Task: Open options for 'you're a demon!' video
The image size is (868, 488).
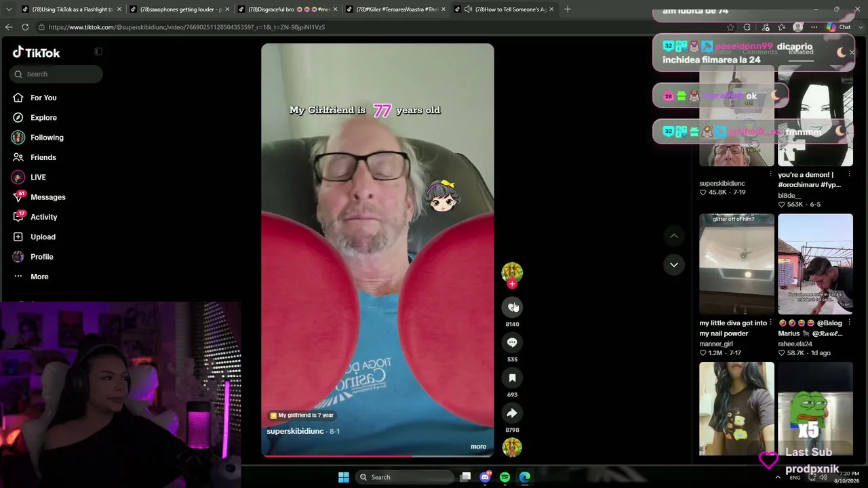Action: pos(849,175)
